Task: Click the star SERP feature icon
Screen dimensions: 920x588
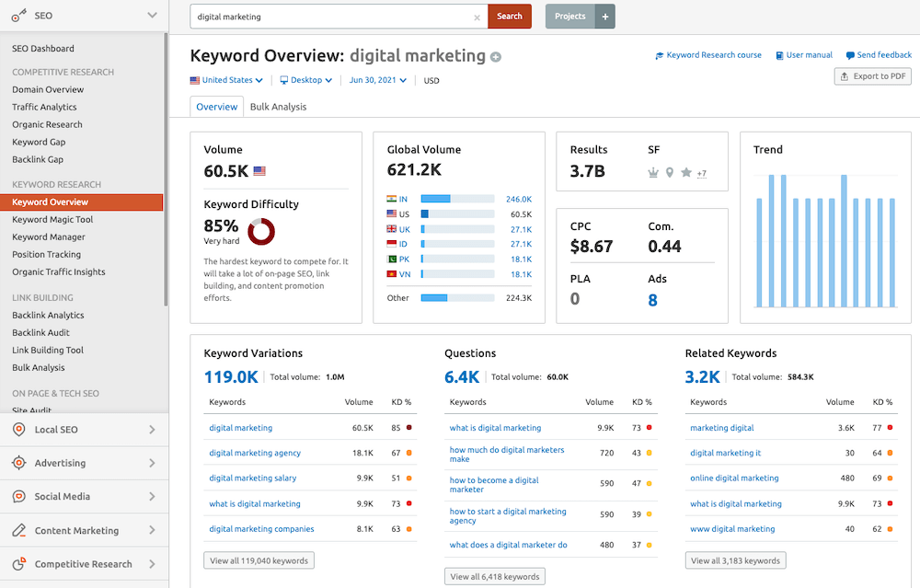Action: (686, 172)
